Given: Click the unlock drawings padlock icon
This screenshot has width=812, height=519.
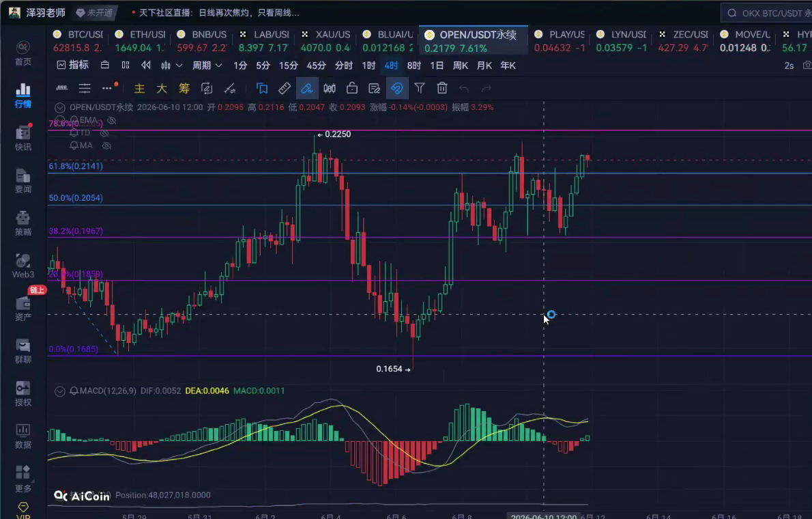Looking at the screenshot, I should point(352,89).
